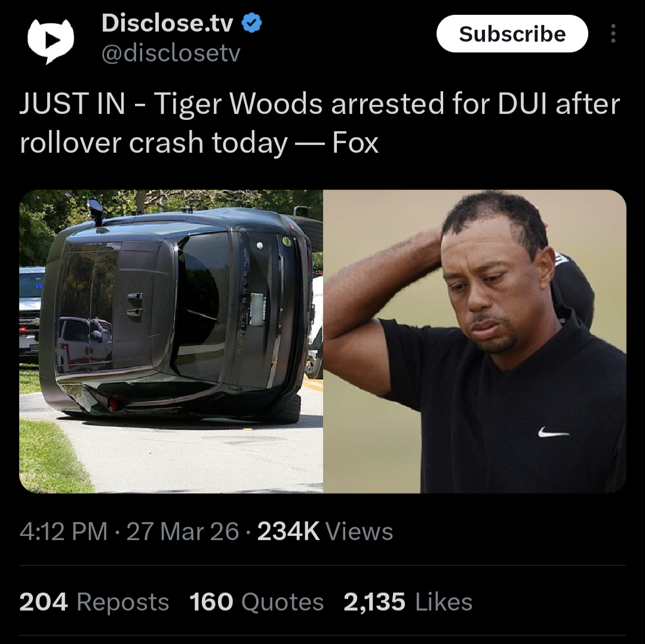Open the overturned Range Rover photo
This screenshot has height=644, width=645.
(171, 341)
